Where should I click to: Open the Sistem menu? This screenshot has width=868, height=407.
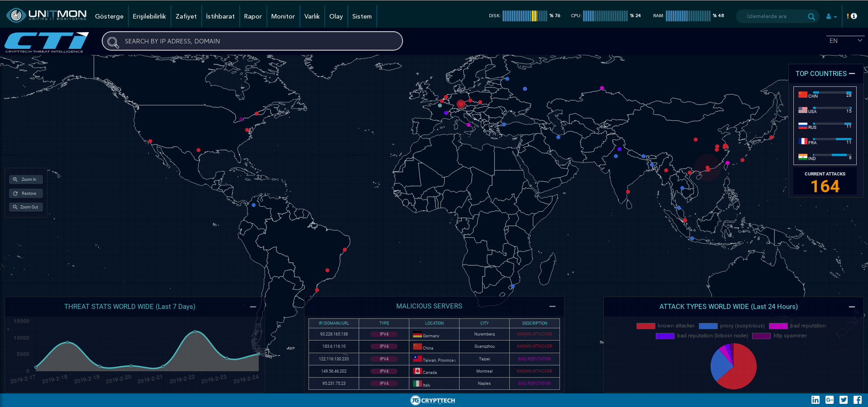(362, 16)
